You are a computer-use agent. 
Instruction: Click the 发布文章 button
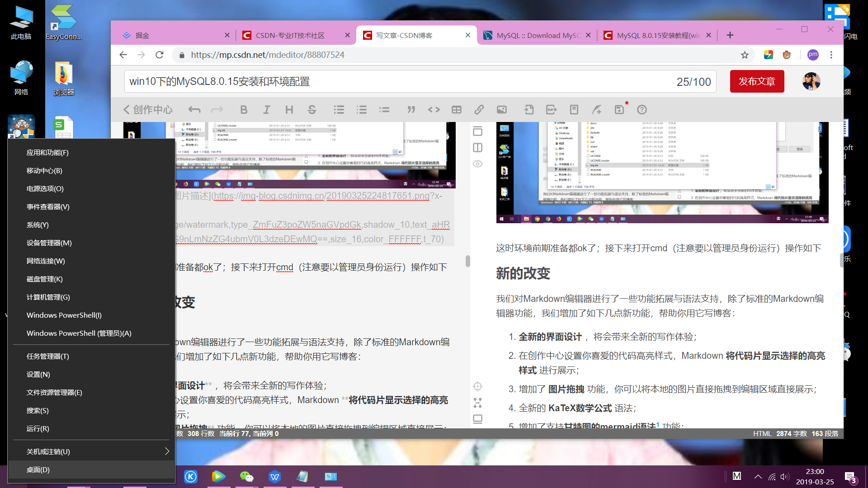coord(757,81)
